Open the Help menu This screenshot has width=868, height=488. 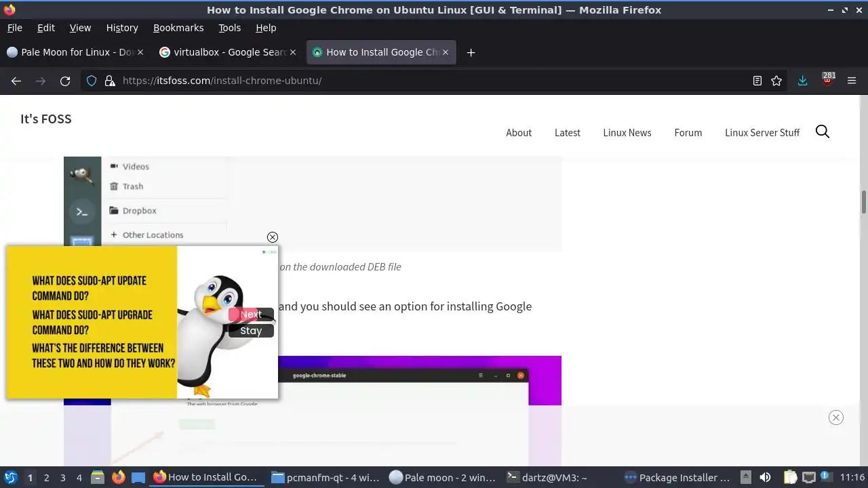pyautogui.click(x=266, y=28)
